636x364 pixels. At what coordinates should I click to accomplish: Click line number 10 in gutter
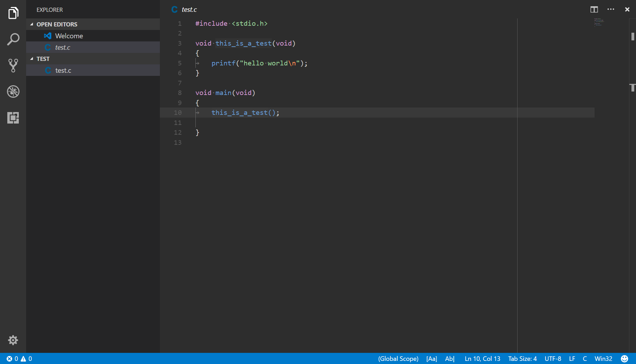(178, 113)
